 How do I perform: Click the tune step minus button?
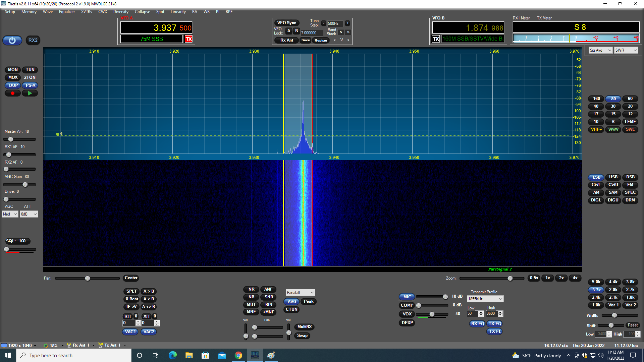(x=323, y=23)
